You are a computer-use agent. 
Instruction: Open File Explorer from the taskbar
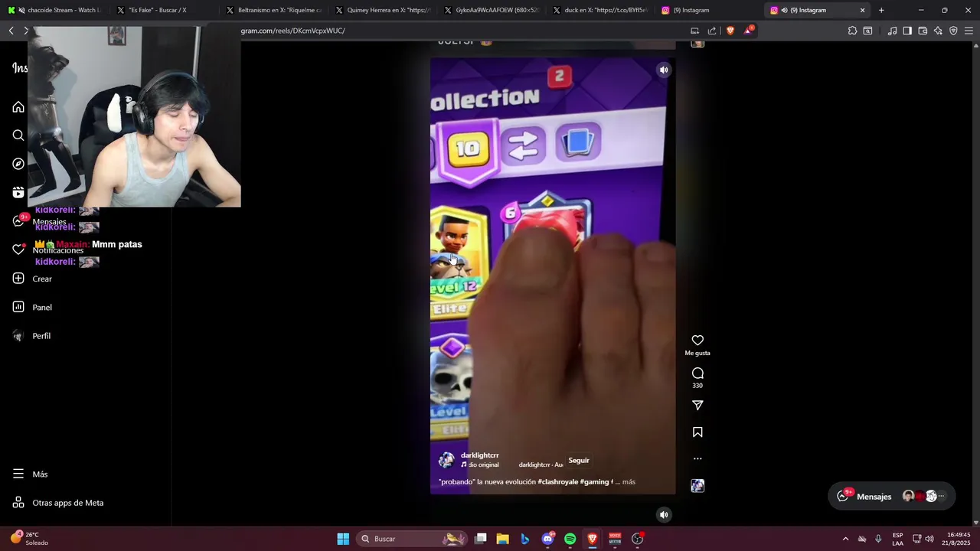pyautogui.click(x=502, y=539)
